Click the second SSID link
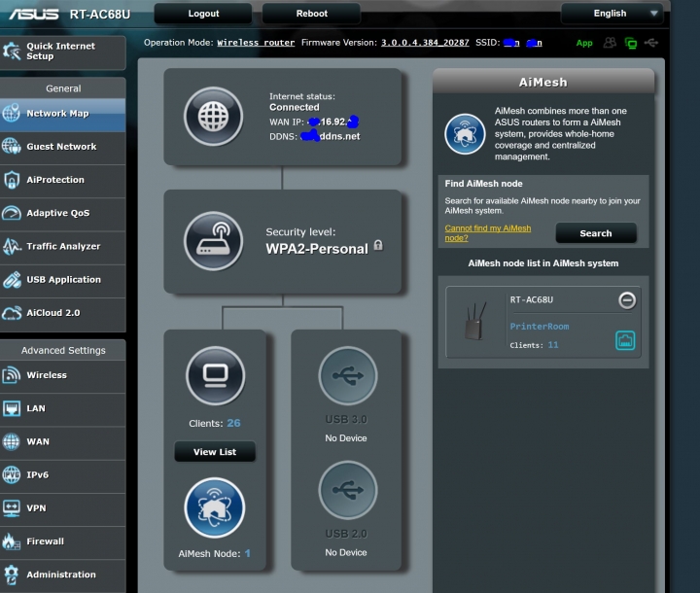 click(534, 43)
